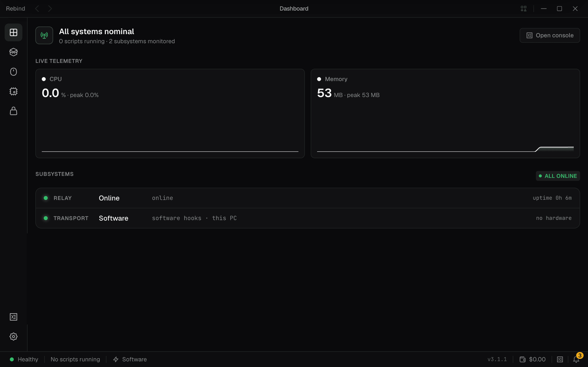
Task: Open the console icon in sidebar bottom
Action: pos(14,317)
